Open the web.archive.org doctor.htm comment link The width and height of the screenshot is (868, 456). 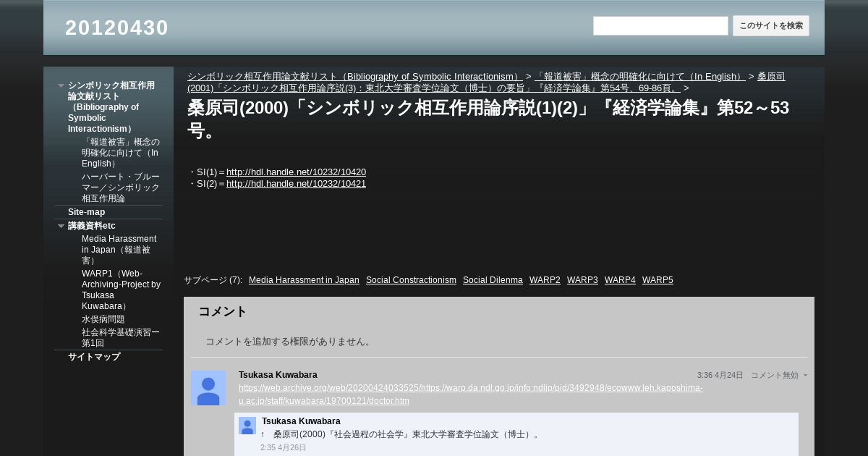click(471, 394)
